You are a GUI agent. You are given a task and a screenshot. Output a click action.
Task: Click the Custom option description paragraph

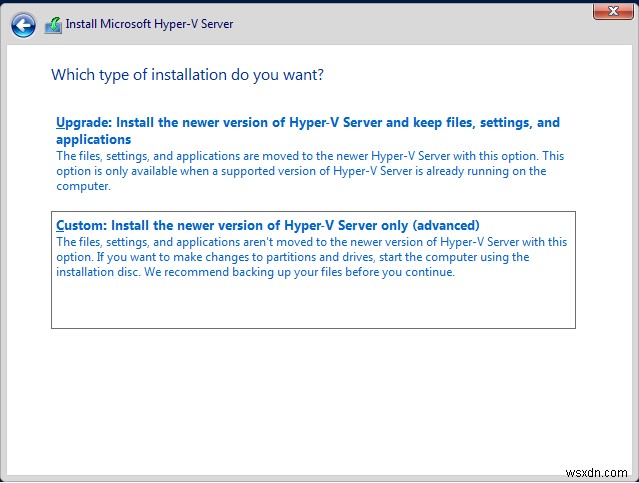(x=311, y=257)
